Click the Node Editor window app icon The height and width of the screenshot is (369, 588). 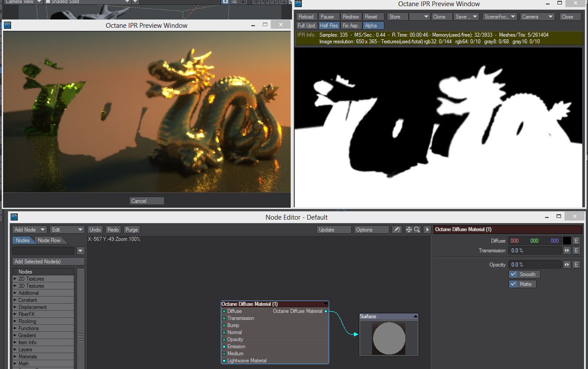[14, 217]
